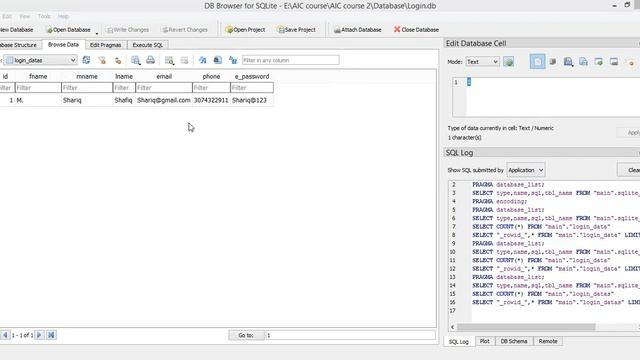Switch to the Plot tab
640x360 pixels.
(x=484, y=341)
